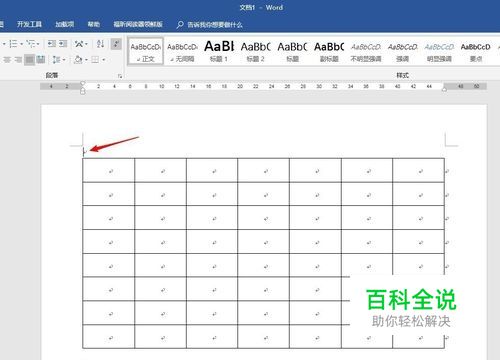
Task: Click the first line indent ruler marker
Action: (83, 83)
